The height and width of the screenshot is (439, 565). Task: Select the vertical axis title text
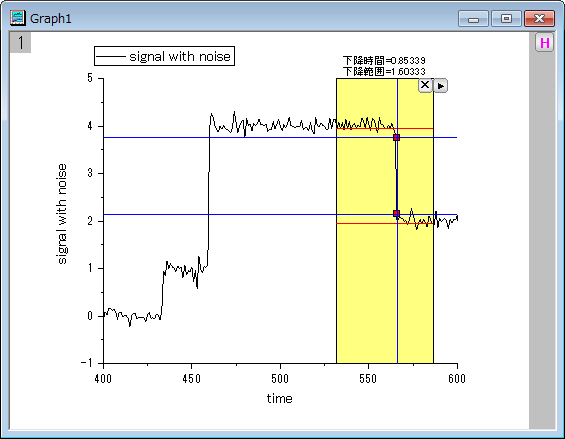tap(62, 214)
